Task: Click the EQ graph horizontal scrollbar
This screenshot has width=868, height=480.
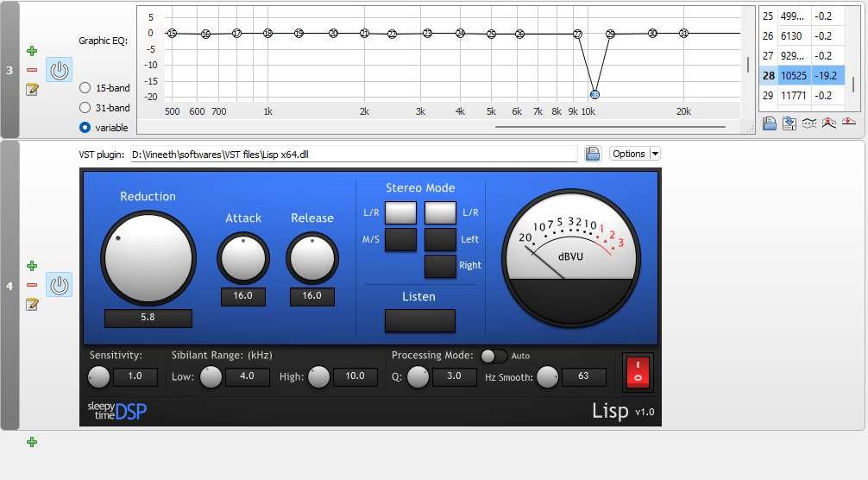Action: (610, 127)
